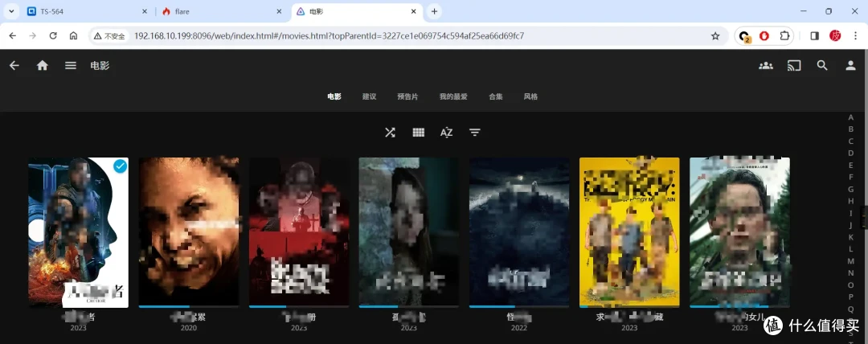868x344 pixels.
Task: Click the address bar URL
Action: pos(329,36)
